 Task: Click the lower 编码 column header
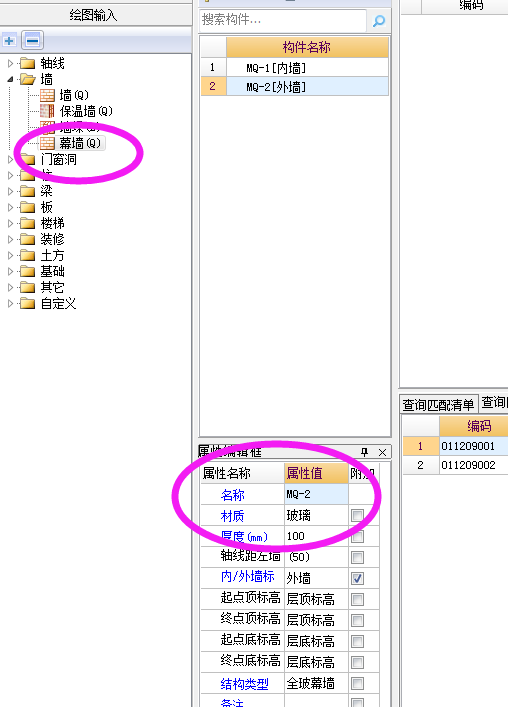pos(474,426)
